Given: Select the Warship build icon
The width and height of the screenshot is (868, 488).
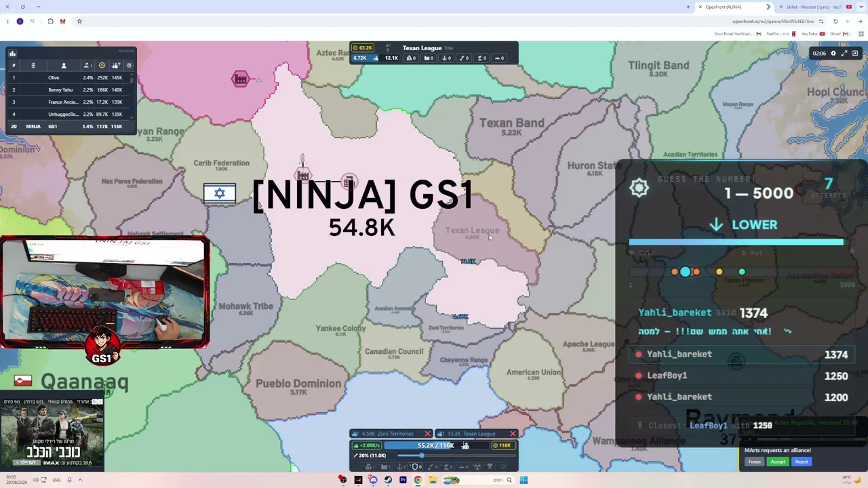Looking at the screenshot, I should (x=462, y=466).
